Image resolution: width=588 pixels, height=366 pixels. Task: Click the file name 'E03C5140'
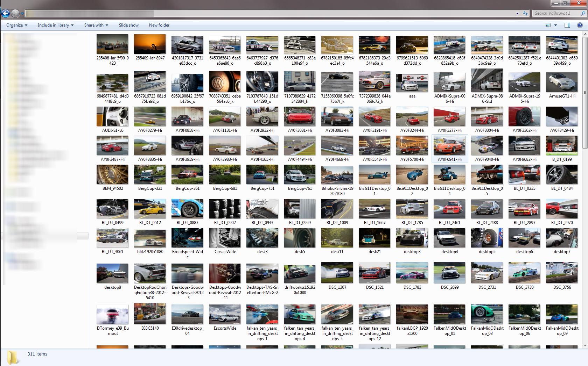click(150, 328)
